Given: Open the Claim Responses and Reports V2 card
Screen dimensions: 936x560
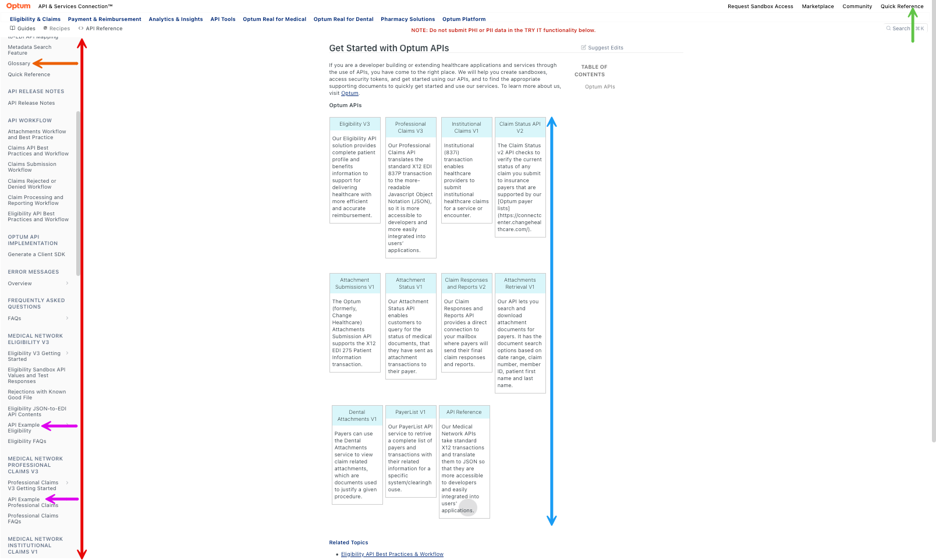Looking at the screenshot, I should pyautogui.click(x=467, y=323).
